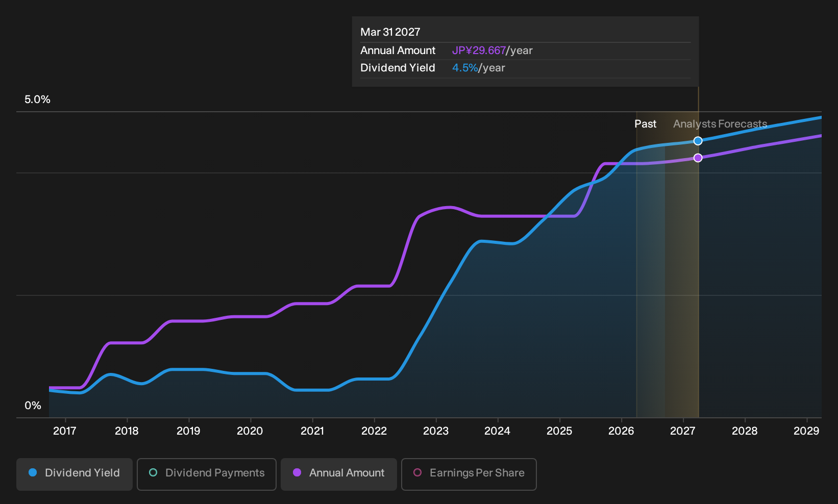Click the Dividend Yield tooltip row label
This screenshot has height=504, width=838.
(x=398, y=68)
